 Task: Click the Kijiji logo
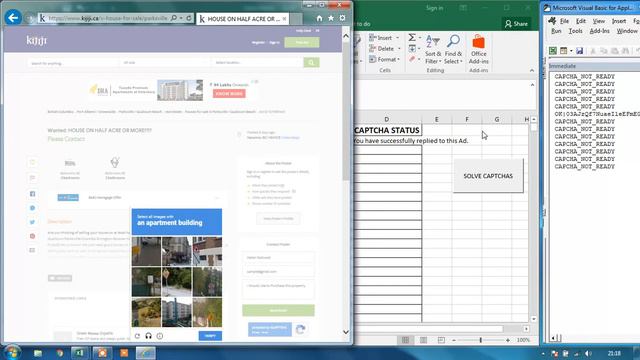tap(37, 40)
